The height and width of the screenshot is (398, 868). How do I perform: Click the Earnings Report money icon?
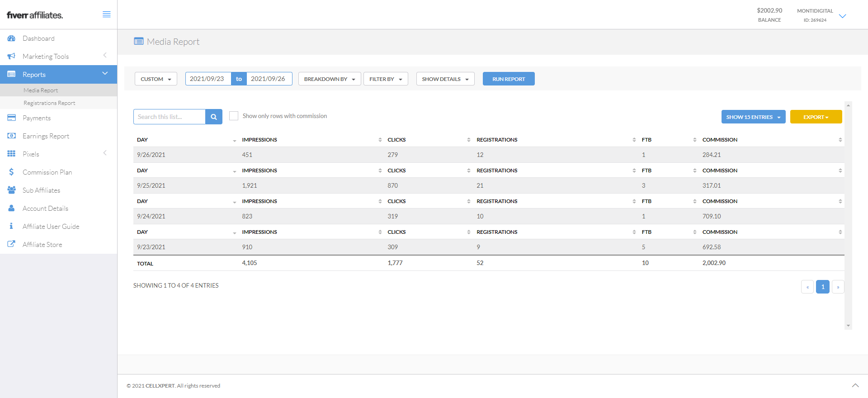tap(11, 136)
